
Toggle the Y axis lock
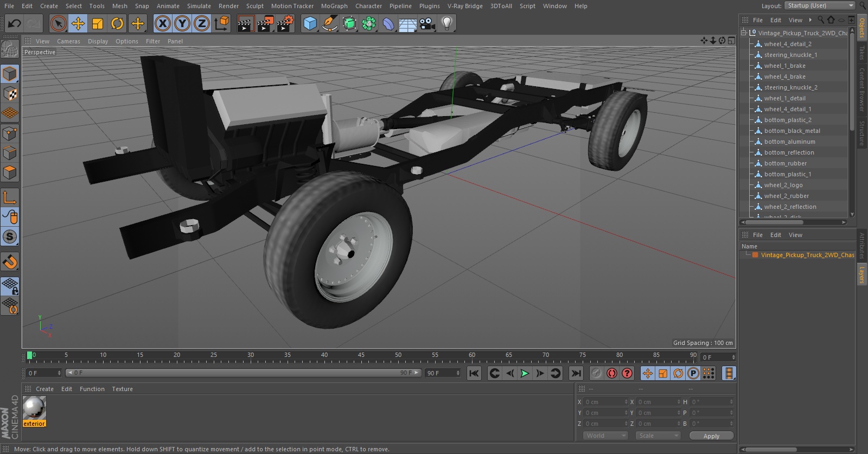[182, 23]
